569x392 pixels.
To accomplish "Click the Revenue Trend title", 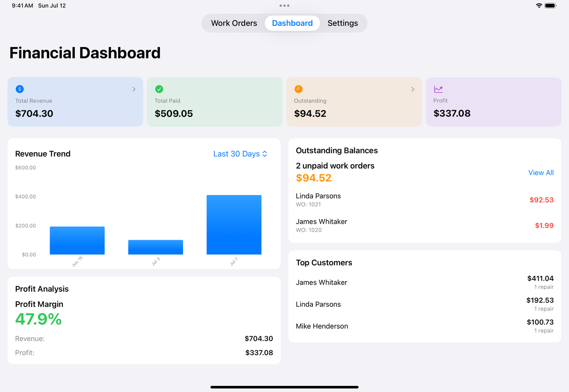I will click(x=43, y=154).
